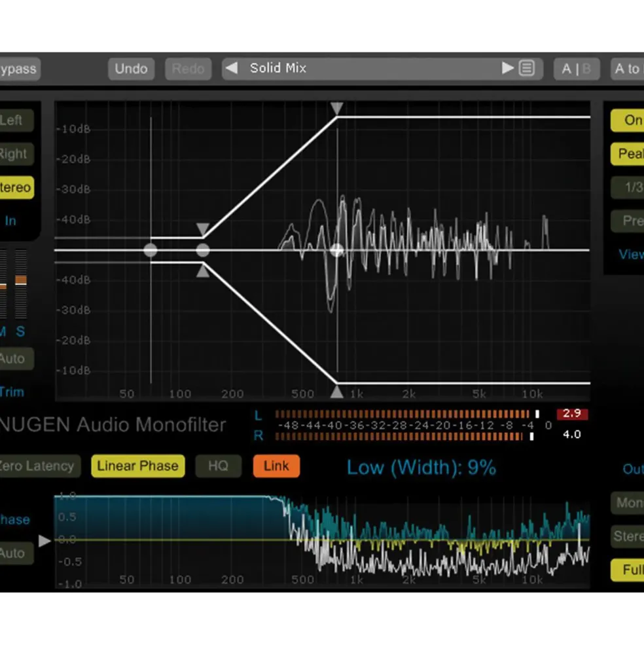This screenshot has height=645, width=644.
Task: Click the 1/3 octave smoothing button
Action: 628,187
